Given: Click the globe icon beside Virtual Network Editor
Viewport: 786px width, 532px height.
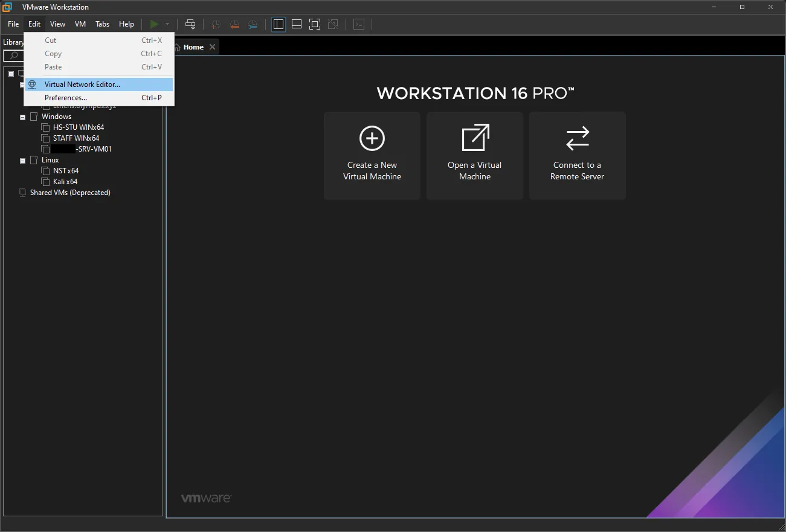Looking at the screenshot, I should [33, 85].
